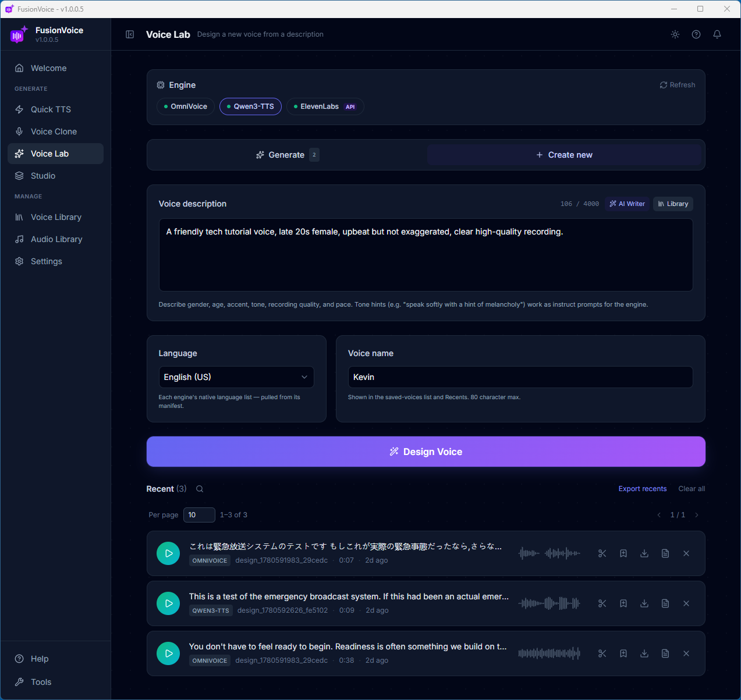Click the Engine section gear icon

pos(161,85)
